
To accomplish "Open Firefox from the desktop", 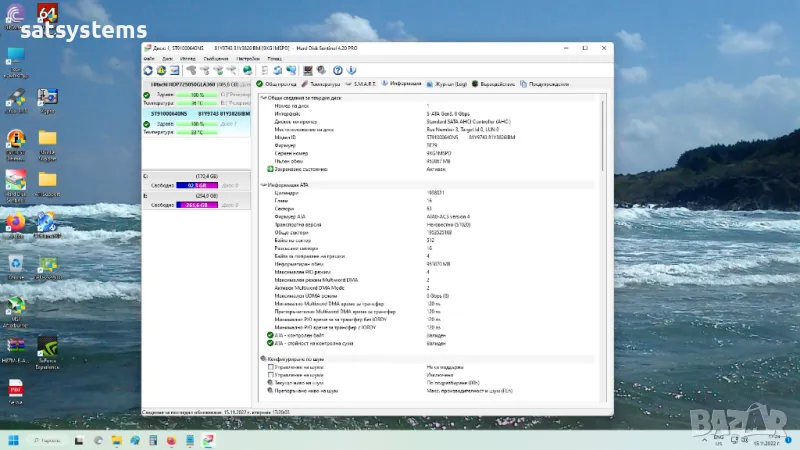I will point(15,221).
